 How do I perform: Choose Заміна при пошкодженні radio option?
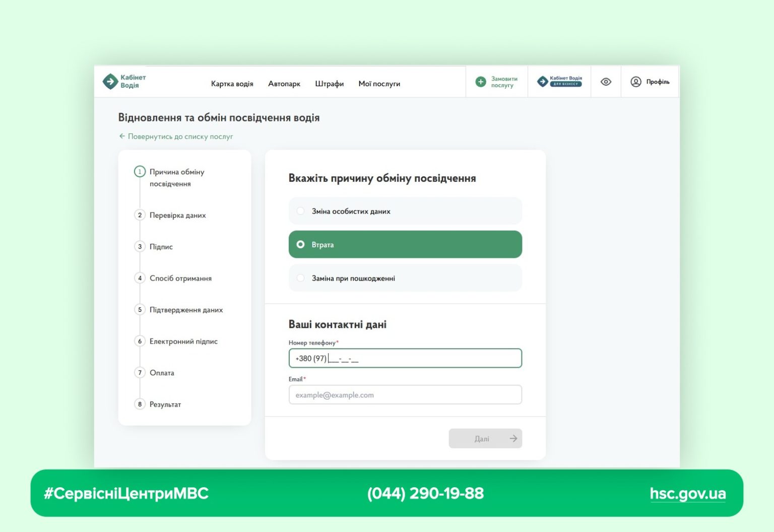click(301, 278)
